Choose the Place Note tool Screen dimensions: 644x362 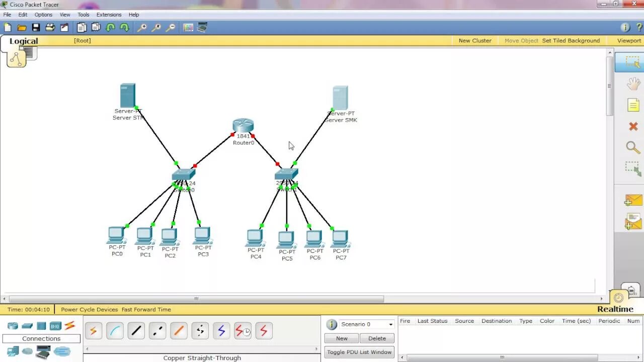(633, 105)
